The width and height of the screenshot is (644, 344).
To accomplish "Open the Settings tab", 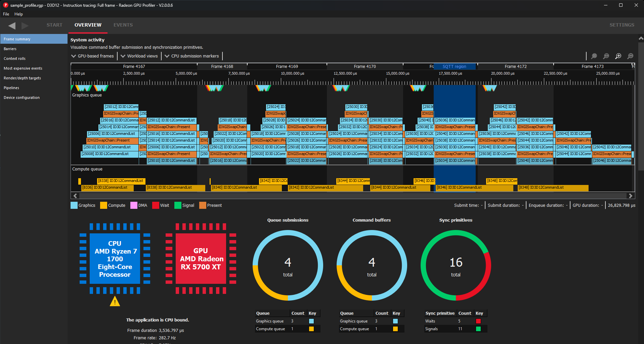I will (x=622, y=25).
